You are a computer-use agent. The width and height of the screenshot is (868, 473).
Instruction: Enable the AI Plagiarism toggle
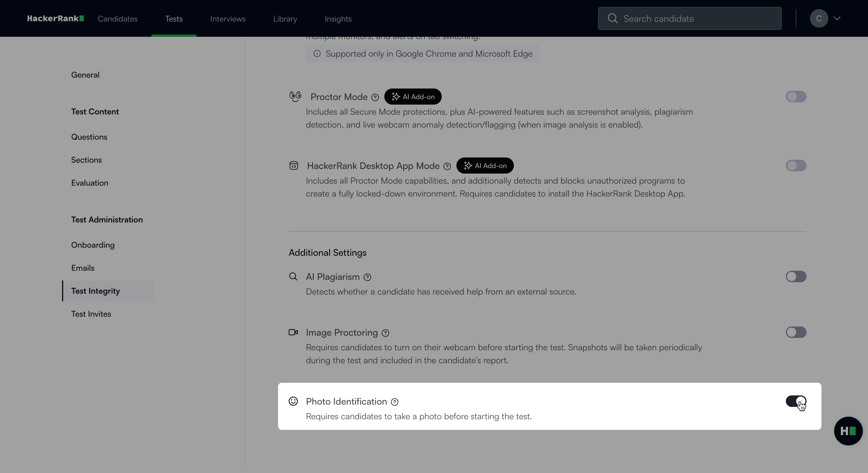click(796, 276)
